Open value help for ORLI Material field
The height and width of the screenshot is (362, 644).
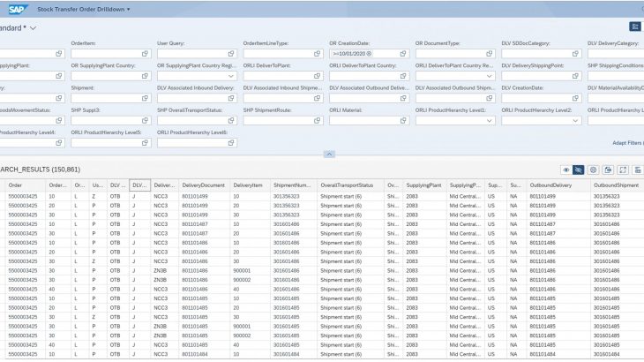(402, 120)
